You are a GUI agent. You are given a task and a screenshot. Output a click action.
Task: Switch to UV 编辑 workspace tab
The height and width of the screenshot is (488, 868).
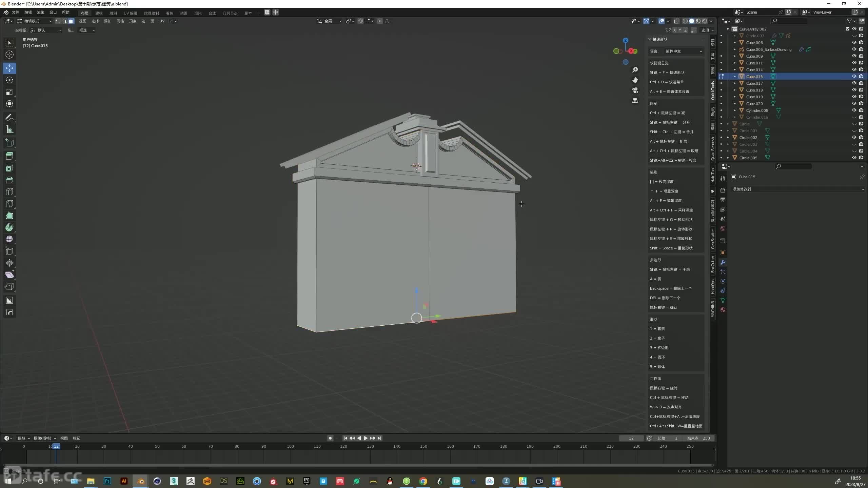click(x=131, y=13)
